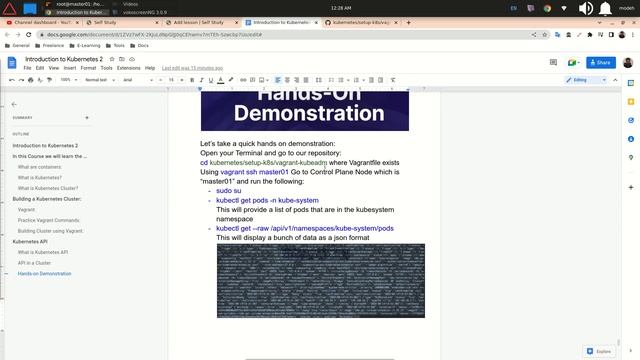The width and height of the screenshot is (640, 360).
Task: Toggle italic formatting
Action: tap(201, 80)
